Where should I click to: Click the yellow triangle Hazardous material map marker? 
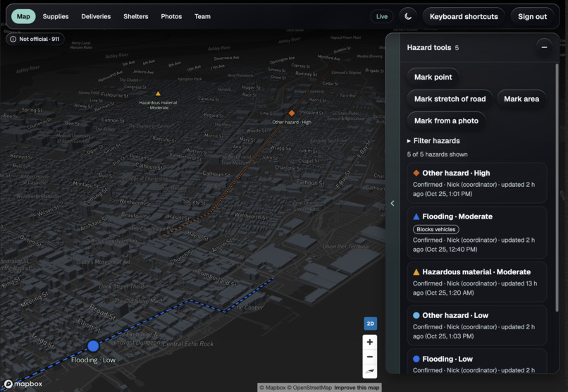tap(158, 94)
